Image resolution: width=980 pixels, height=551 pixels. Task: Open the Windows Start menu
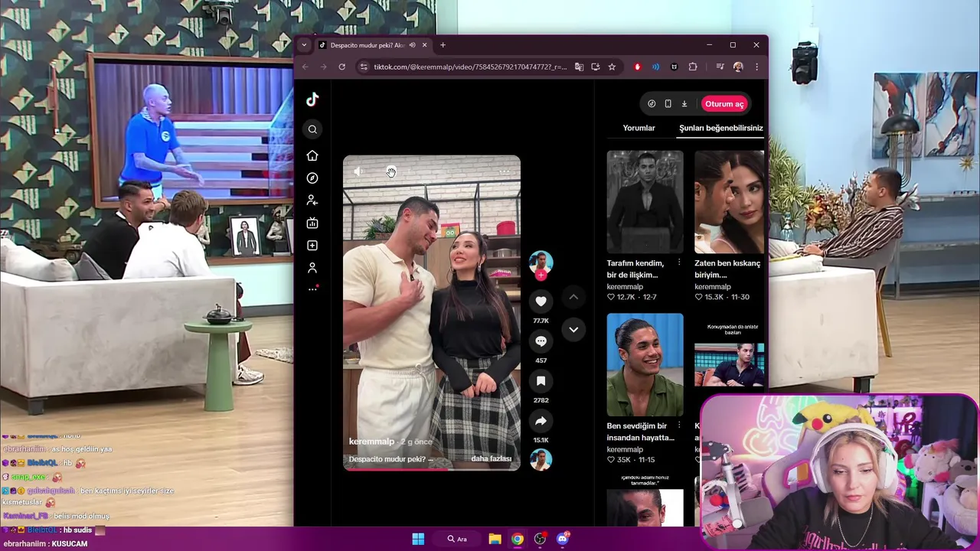418,539
